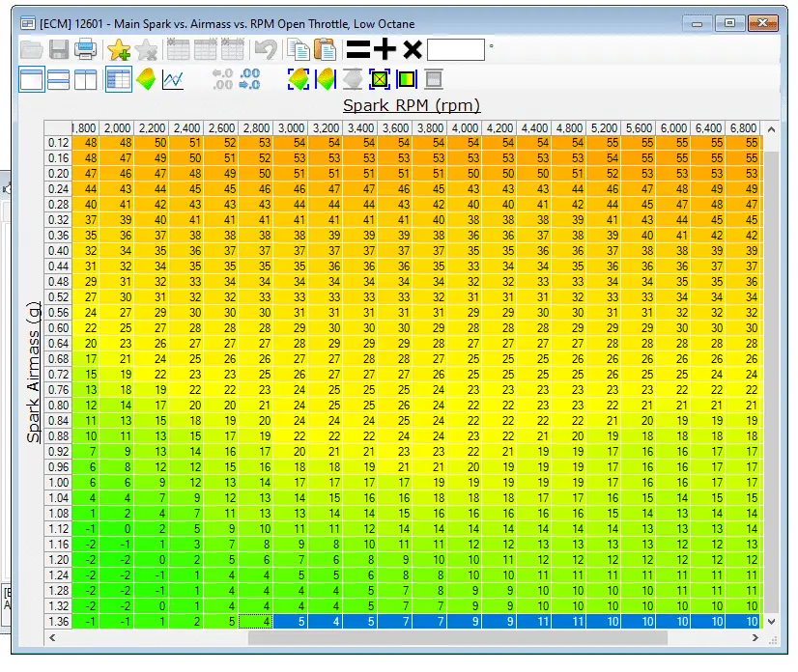Select cell at 0.92 airmass, 5,600 rpm
The image size is (798, 672).
(639, 451)
